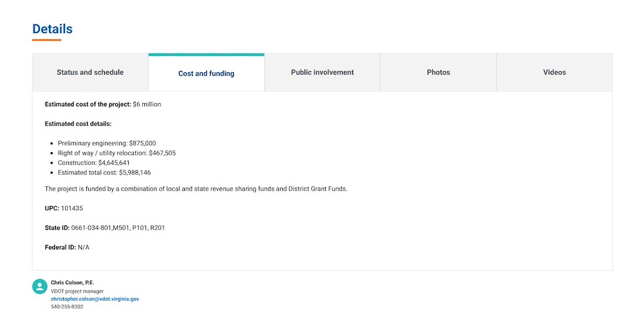Open the Photos tab

tap(438, 72)
